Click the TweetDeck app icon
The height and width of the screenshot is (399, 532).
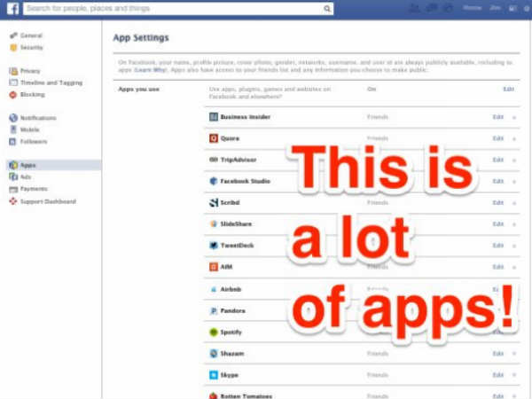click(214, 246)
